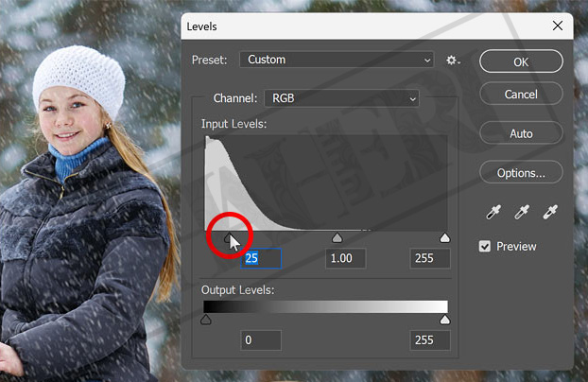Click the OK button

[x=521, y=61]
